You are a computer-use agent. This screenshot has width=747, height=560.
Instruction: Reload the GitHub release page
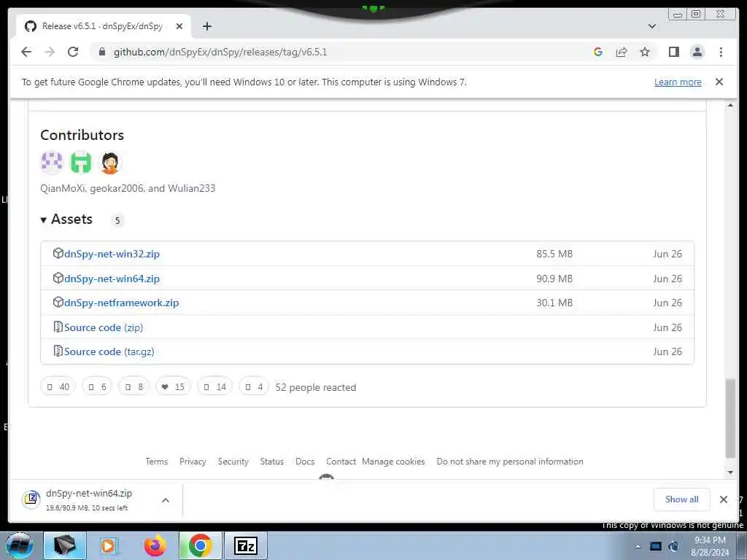coord(73,52)
